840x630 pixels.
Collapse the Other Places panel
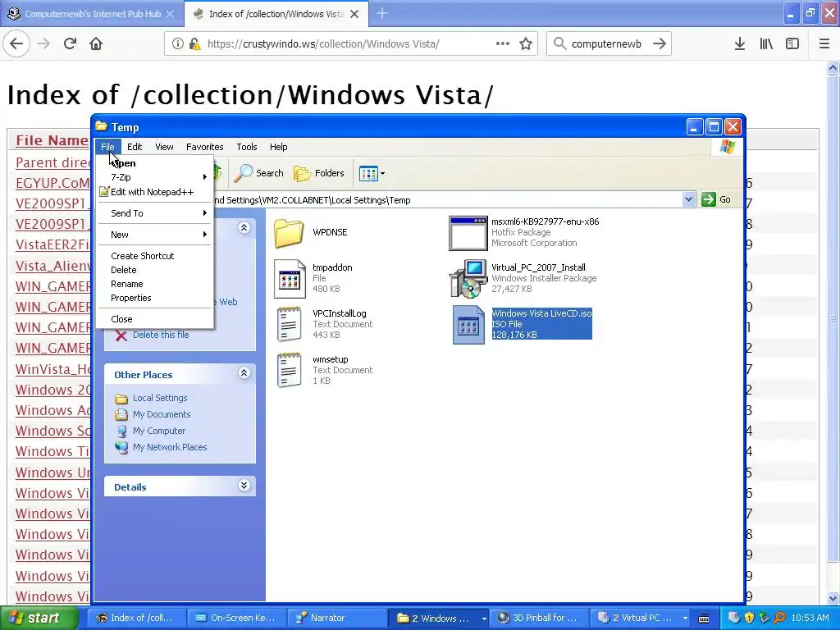tap(244, 373)
